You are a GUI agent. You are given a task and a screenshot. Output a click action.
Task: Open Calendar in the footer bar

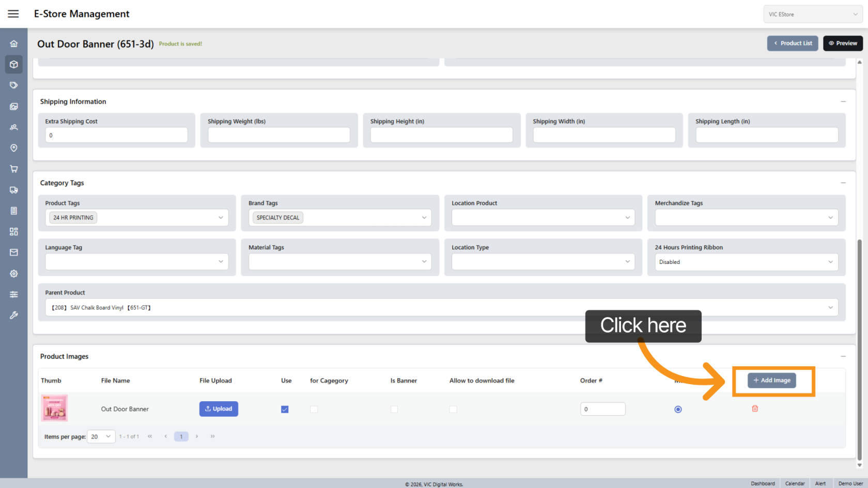[795, 483]
